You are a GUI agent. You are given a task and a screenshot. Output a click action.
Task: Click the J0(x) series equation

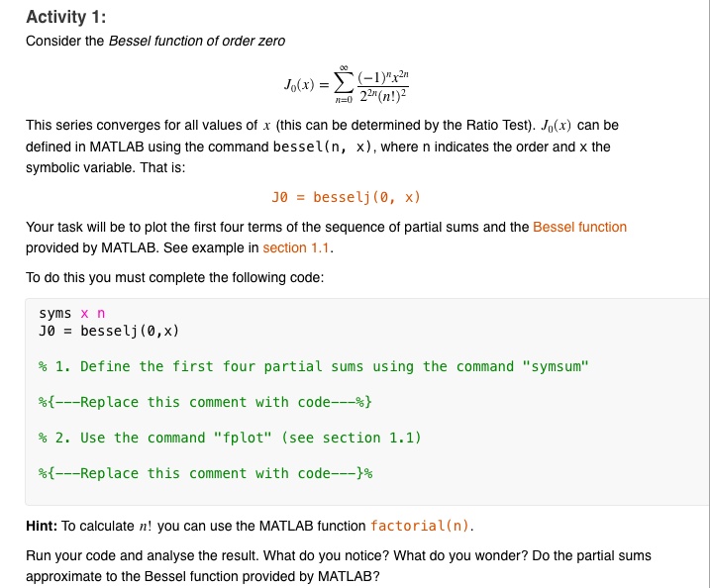click(347, 85)
